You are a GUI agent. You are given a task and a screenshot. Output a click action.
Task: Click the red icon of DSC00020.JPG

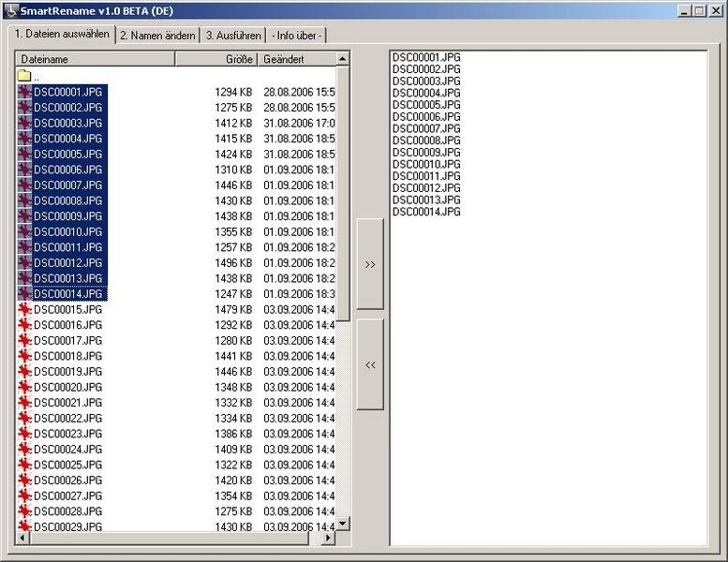(x=24, y=387)
